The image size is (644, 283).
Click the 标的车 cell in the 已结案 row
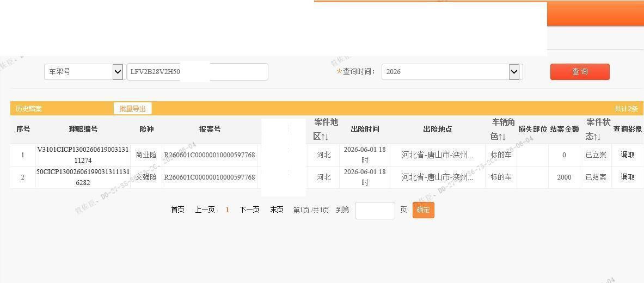pos(501,177)
